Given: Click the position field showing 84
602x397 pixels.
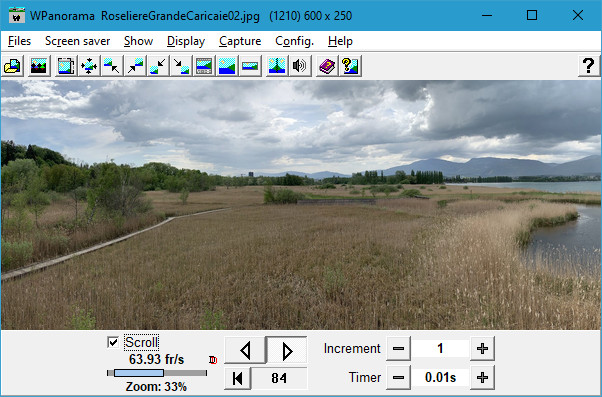Looking at the screenshot, I should [x=279, y=378].
